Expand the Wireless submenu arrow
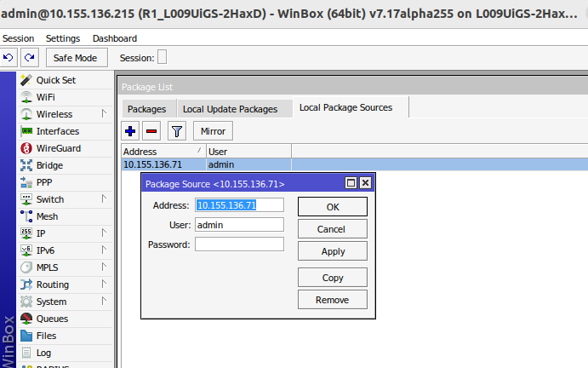The height and width of the screenshot is (368, 588). [x=104, y=114]
